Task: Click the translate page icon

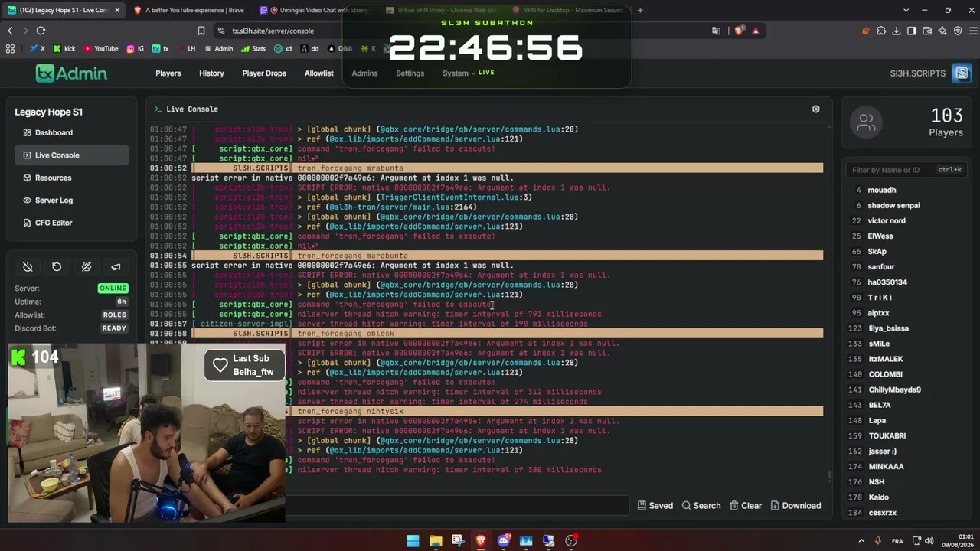Action: click(x=716, y=31)
